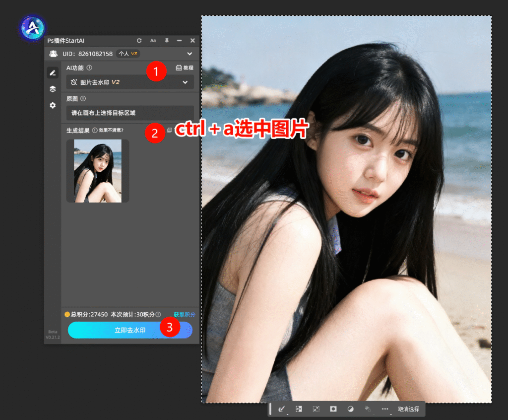Click the refresh icon in StartAI title bar
The height and width of the screenshot is (420, 508).
139,41
